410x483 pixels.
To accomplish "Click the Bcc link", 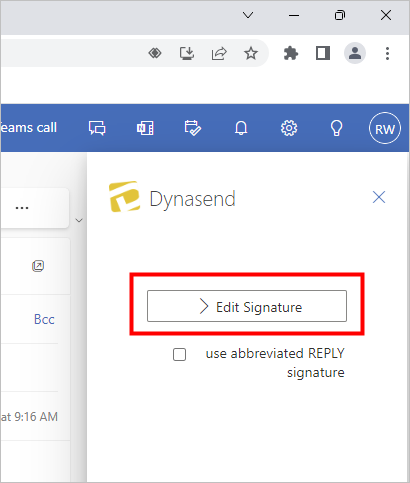I will tap(44, 319).
